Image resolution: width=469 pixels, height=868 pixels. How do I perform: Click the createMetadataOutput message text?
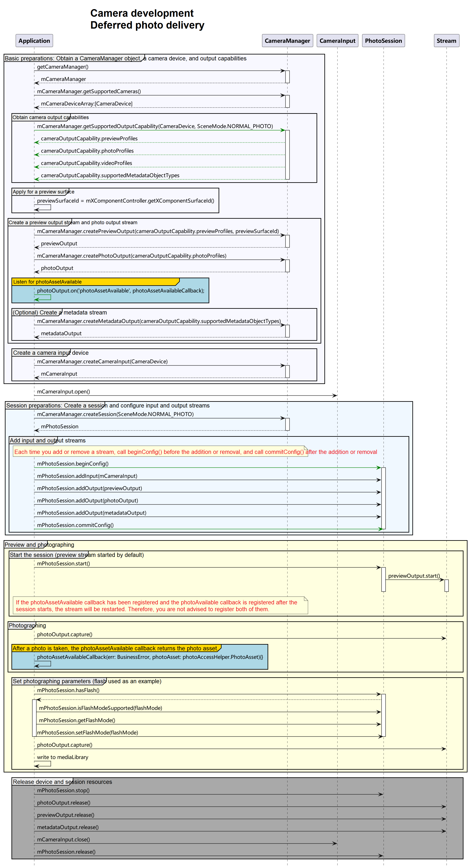click(159, 321)
